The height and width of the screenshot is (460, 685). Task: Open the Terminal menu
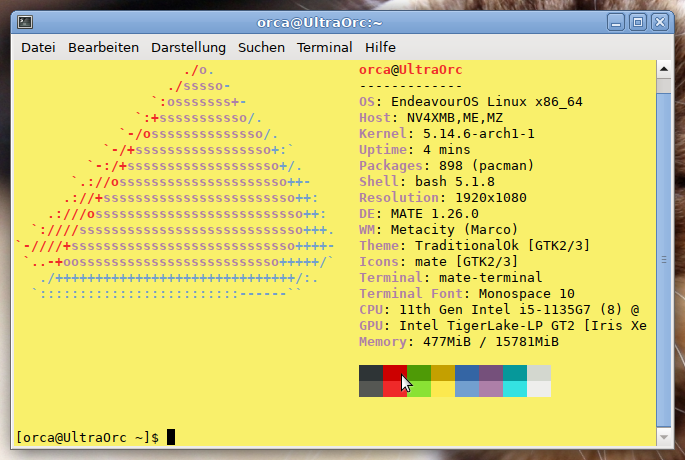pos(325,47)
